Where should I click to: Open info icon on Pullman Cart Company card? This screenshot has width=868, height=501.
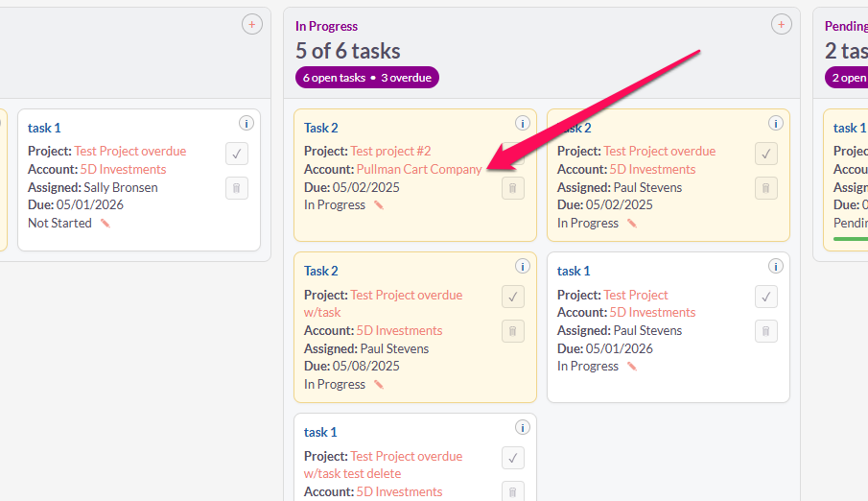click(x=523, y=123)
